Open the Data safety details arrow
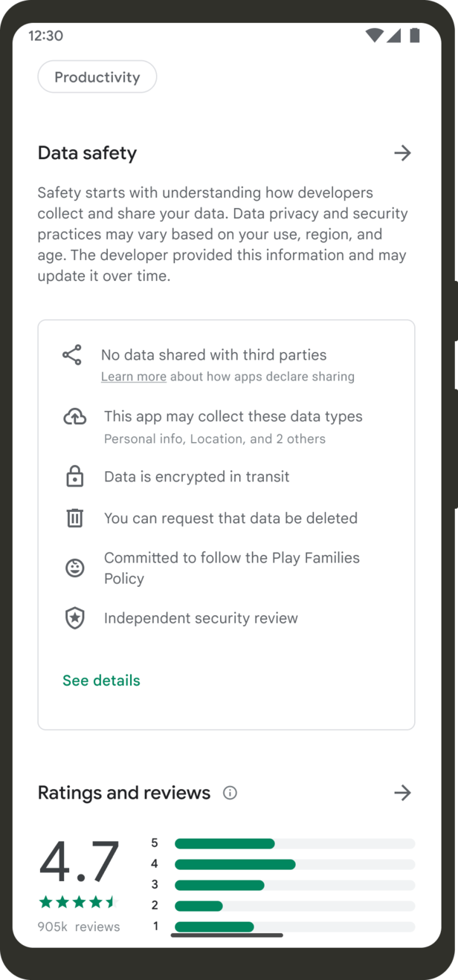Viewport: 458px width, 980px height. click(x=402, y=153)
